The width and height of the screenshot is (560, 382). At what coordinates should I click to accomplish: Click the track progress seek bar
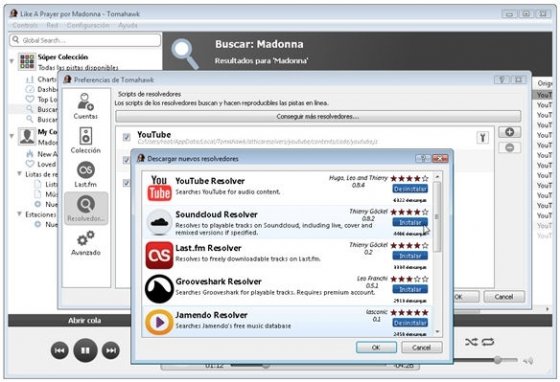tap(308, 365)
